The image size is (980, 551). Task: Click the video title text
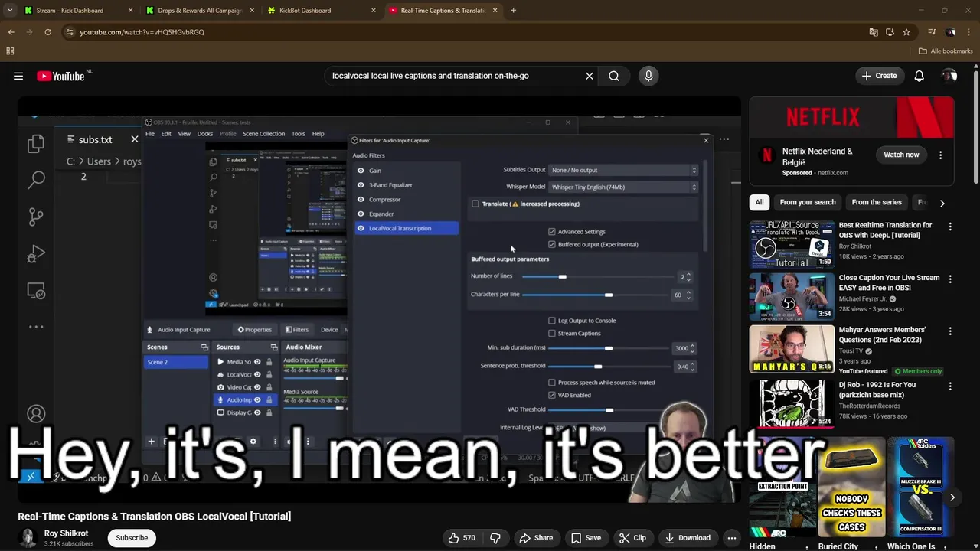[155, 517]
